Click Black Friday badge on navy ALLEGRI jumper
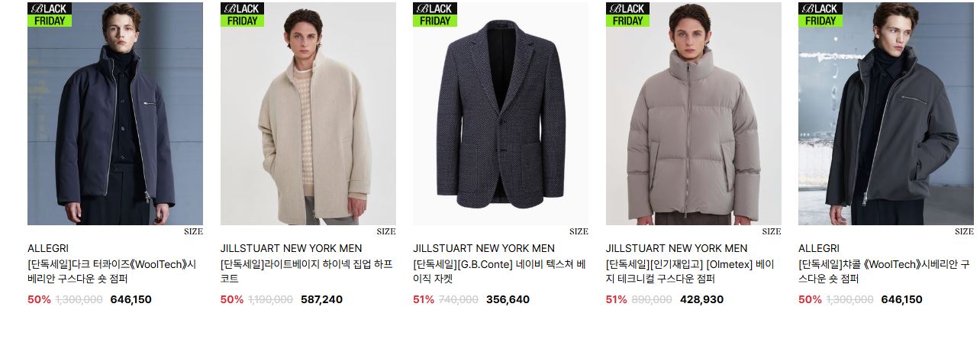This screenshot has width=980, height=339. click(50, 15)
